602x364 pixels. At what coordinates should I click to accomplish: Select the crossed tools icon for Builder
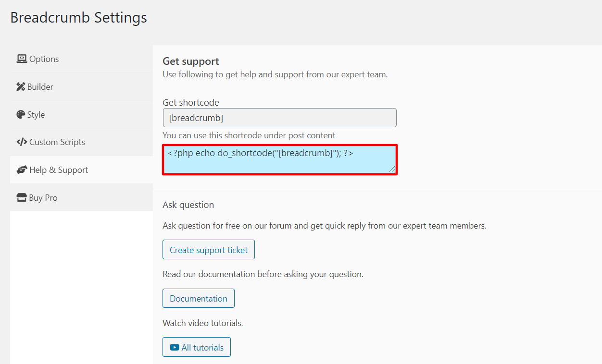pyautogui.click(x=22, y=86)
